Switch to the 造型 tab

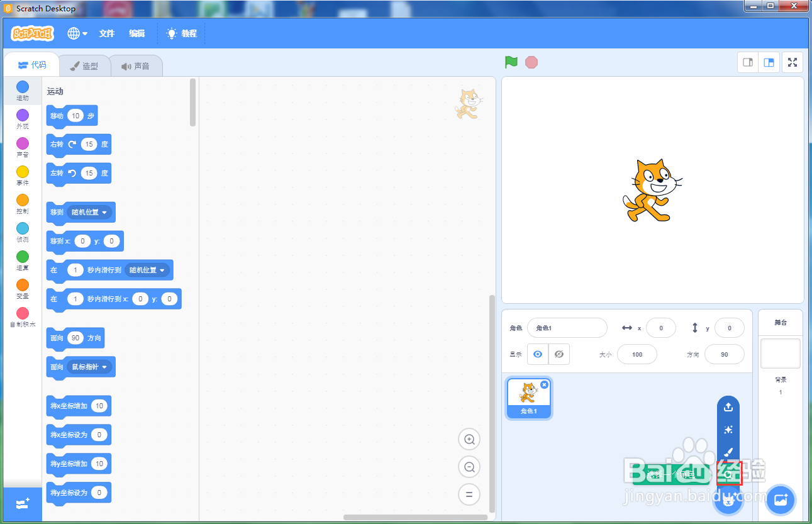(85, 65)
